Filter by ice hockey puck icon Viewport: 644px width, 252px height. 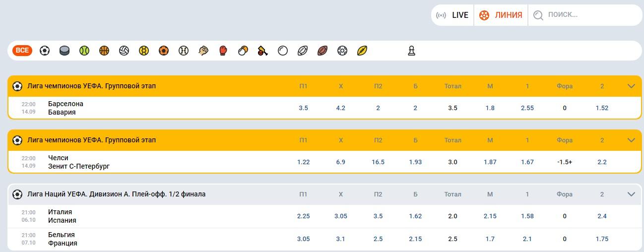coord(64,51)
